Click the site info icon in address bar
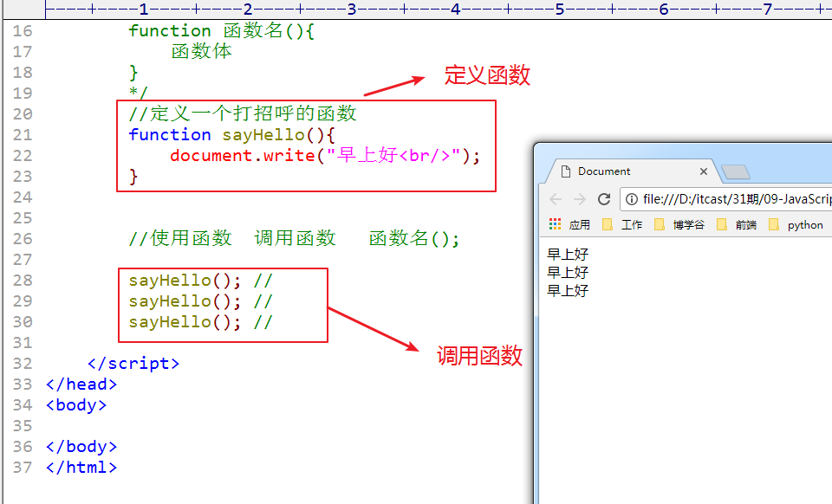Image resolution: width=832 pixels, height=504 pixels. click(x=632, y=199)
